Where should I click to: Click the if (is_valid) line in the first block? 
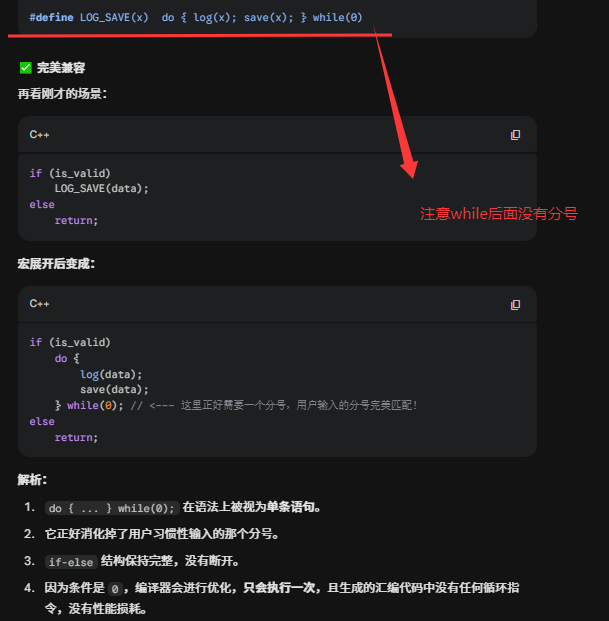[x=70, y=173]
